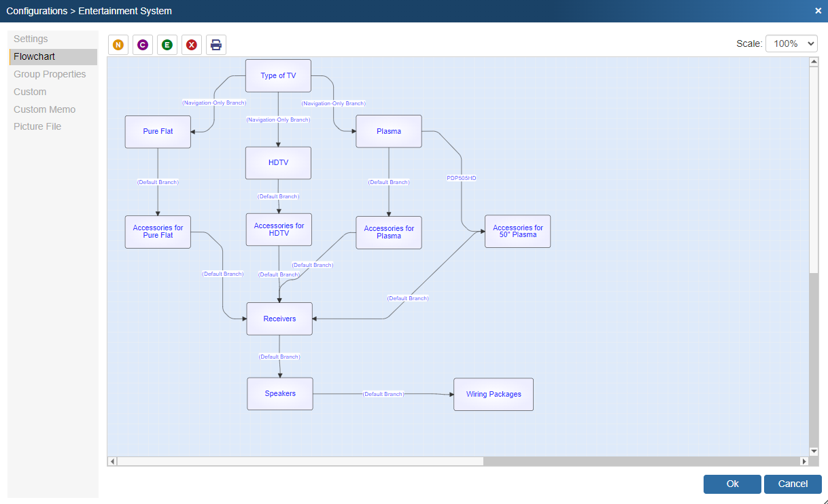
Task: Select the Type of TV node
Action: point(278,75)
